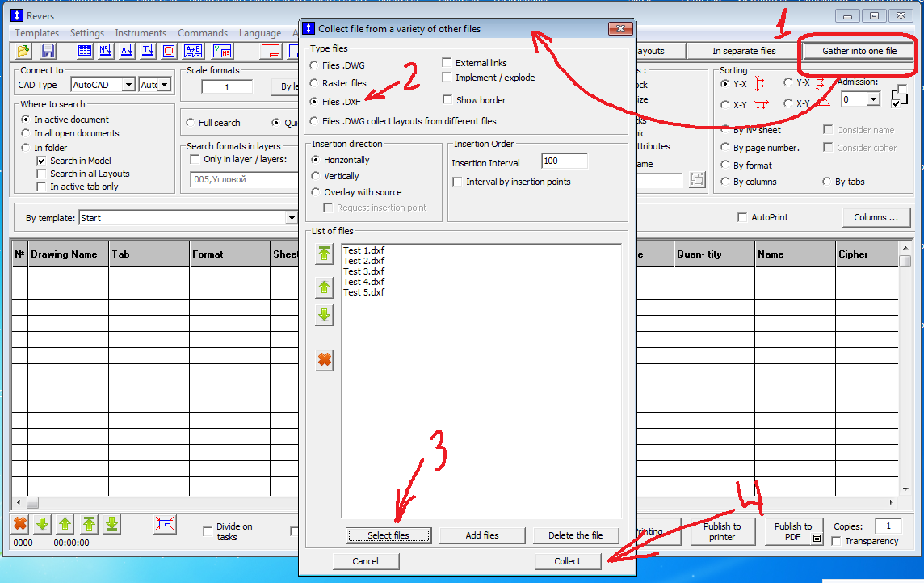Click green move-to-top arrow below table
Viewport: 924px width, 583px height.
click(89, 523)
